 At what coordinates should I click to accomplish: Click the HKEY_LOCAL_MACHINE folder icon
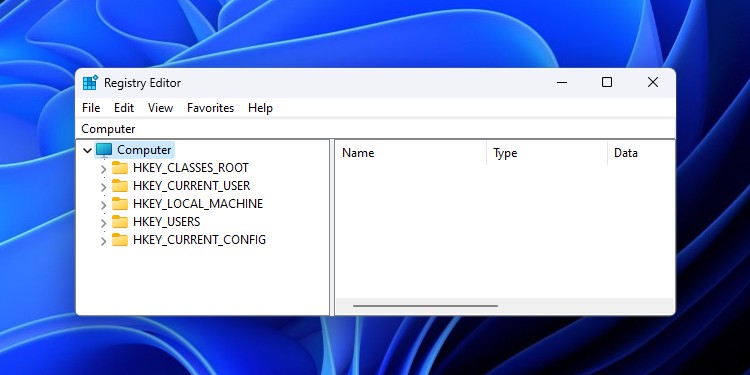click(120, 204)
